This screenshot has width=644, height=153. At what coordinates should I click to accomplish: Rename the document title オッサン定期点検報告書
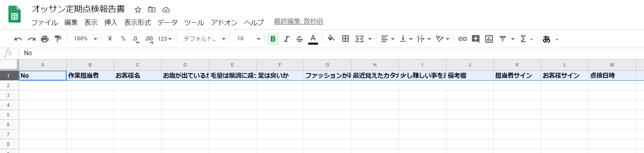coord(78,9)
